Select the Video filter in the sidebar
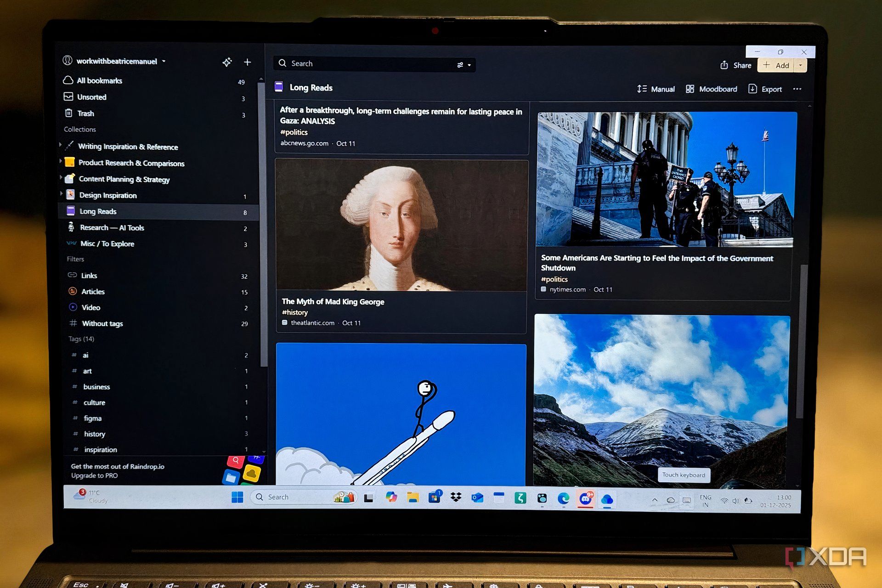The width and height of the screenshot is (882, 588). point(90,307)
